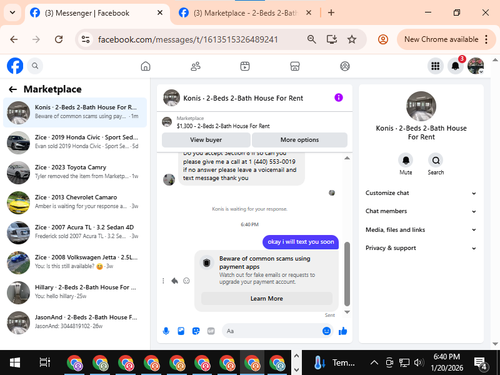Click the reply arrow beside the message
Image resolution: width=500 pixels, height=375 pixels.
click(x=175, y=281)
